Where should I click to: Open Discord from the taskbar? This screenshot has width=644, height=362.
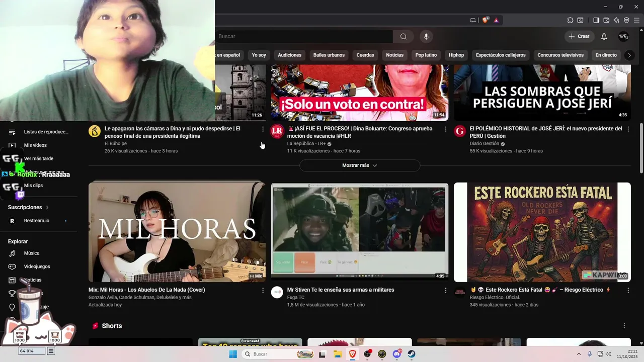[397, 354]
